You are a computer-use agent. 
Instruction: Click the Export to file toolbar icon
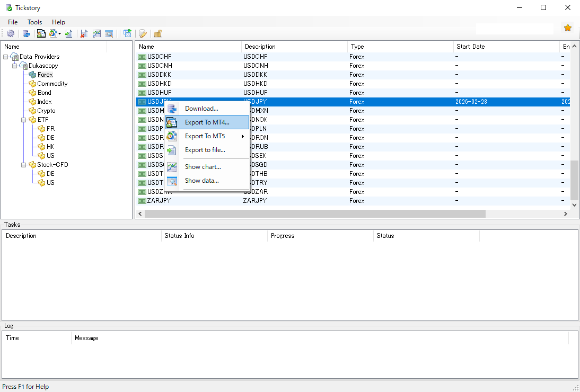coord(68,33)
